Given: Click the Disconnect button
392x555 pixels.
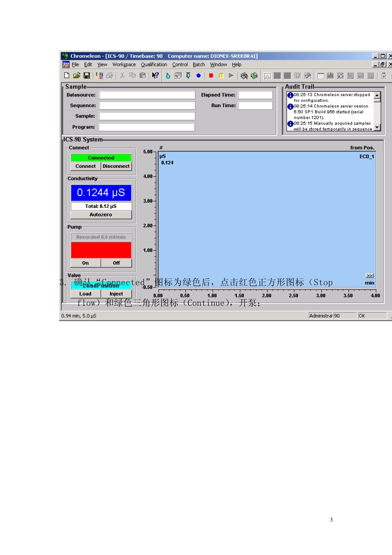Looking at the screenshot, I should point(116,166).
